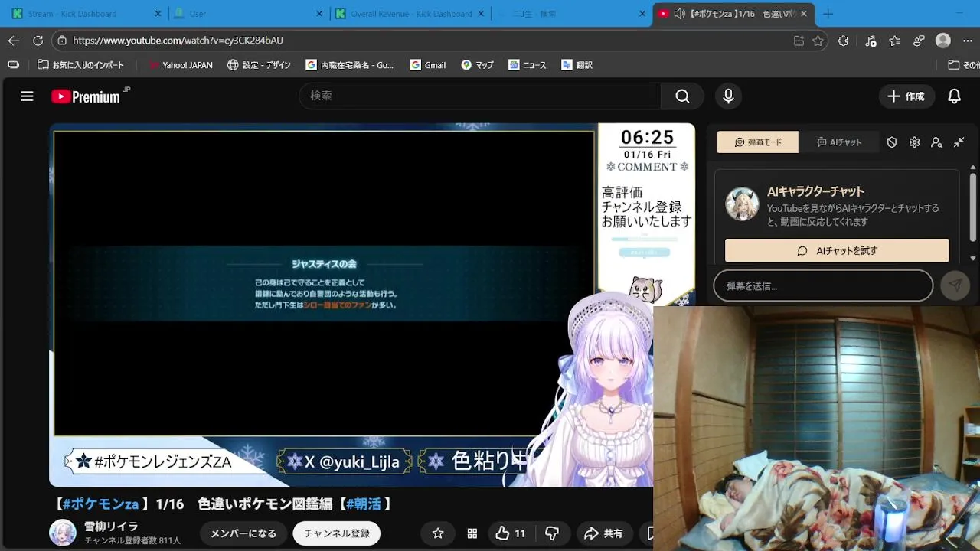The image size is (980, 551).
Task: Click the チャンネル登録 subscribe button
Action: click(337, 533)
